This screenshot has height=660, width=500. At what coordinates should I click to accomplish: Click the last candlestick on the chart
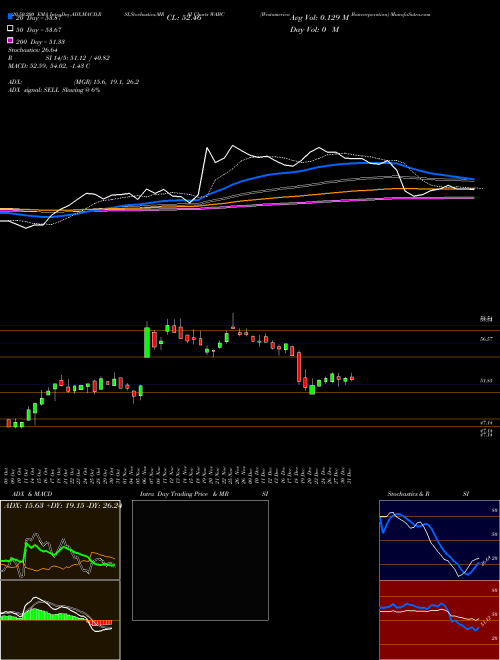[352, 378]
